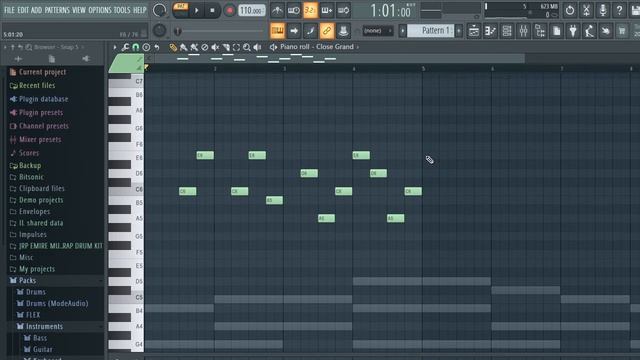Open the OPTIONS menu
This screenshot has height=360, width=640.
tap(100, 10)
